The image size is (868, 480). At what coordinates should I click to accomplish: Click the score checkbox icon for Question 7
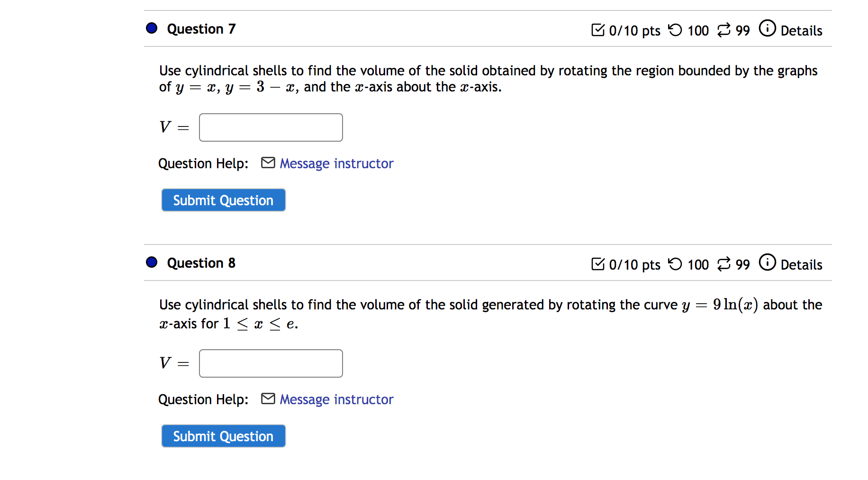pos(598,29)
